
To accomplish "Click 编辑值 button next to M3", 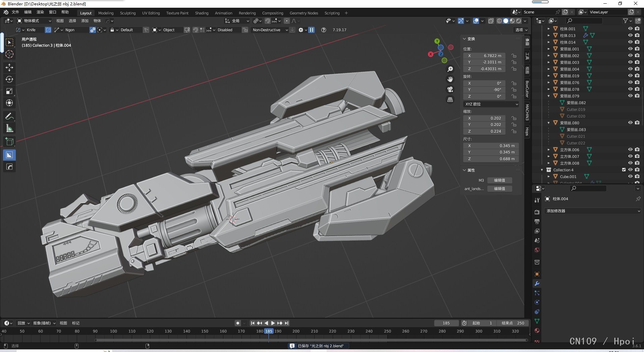I will [499, 180].
